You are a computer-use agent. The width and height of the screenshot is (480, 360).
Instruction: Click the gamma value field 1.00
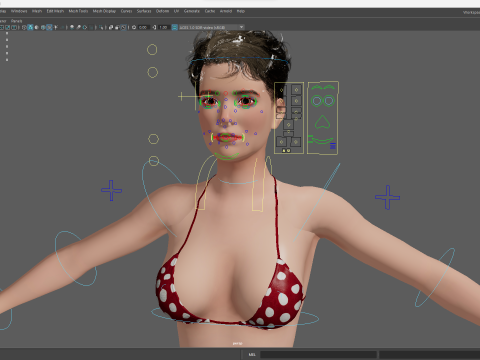pos(163,27)
